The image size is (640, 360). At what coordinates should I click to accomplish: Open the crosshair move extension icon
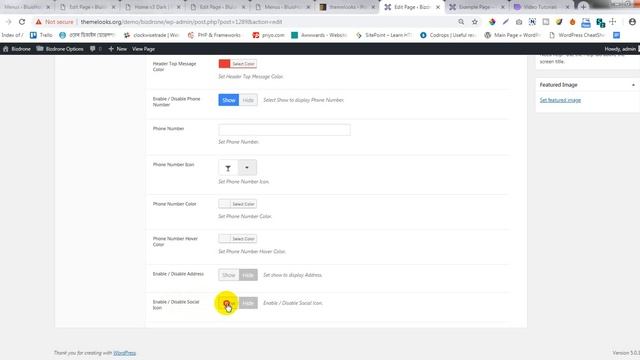click(613, 22)
